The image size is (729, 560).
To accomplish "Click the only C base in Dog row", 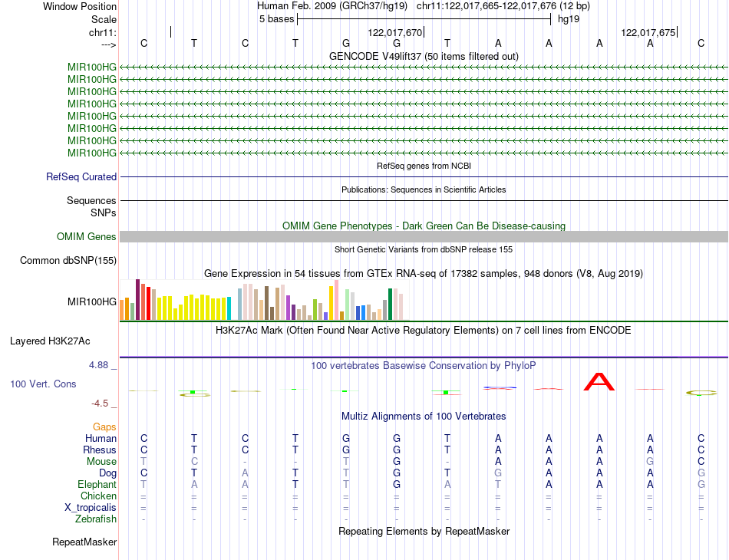I will click(143, 473).
